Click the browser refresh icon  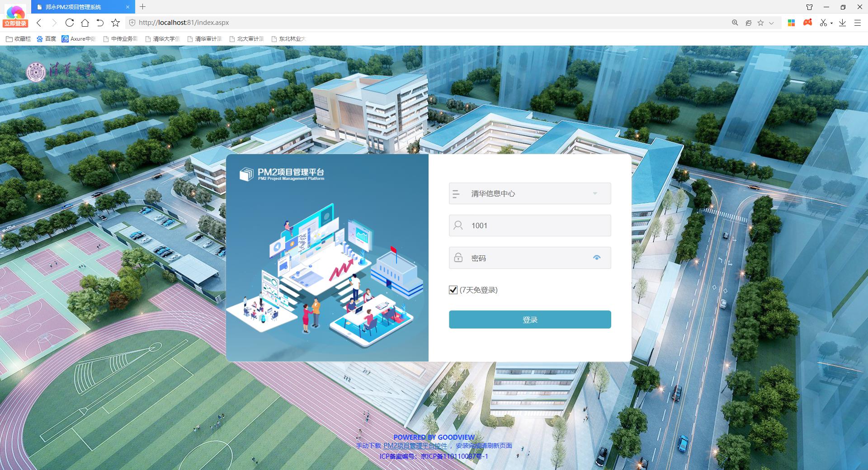tap(69, 23)
